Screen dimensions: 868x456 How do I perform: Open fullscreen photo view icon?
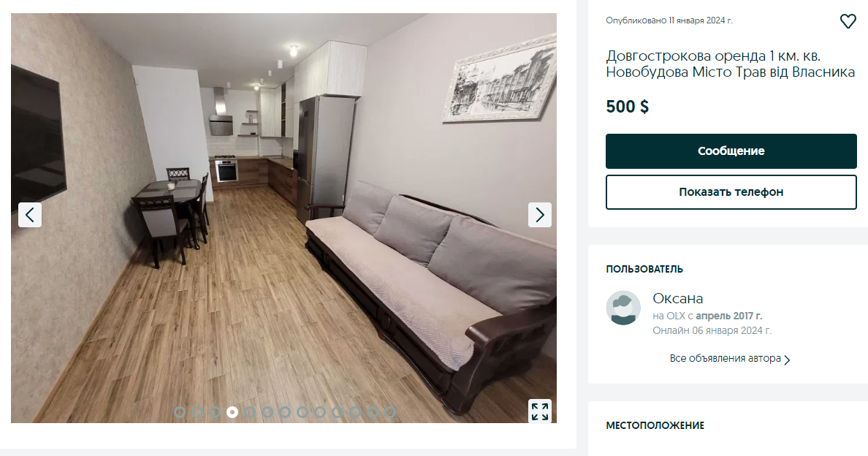click(x=540, y=411)
